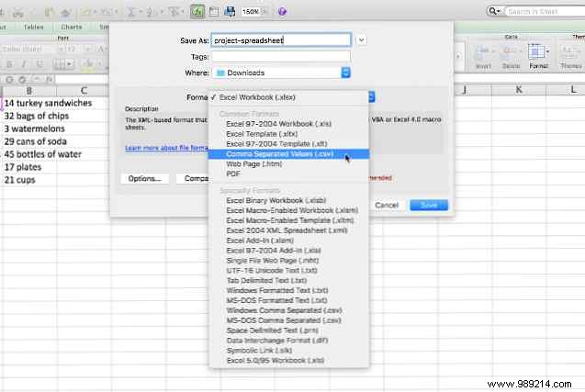Click the magnifier icon in search box
The height and width of the screenshot is (392, 585).
pos(493,12)
